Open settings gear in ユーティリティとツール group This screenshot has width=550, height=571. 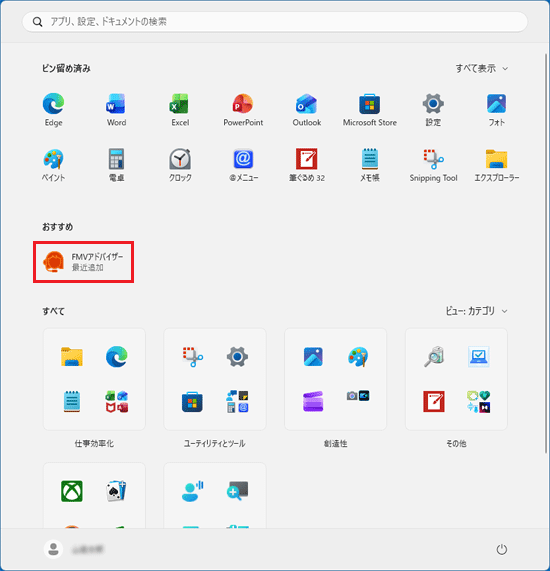click(x=237, y=357)
